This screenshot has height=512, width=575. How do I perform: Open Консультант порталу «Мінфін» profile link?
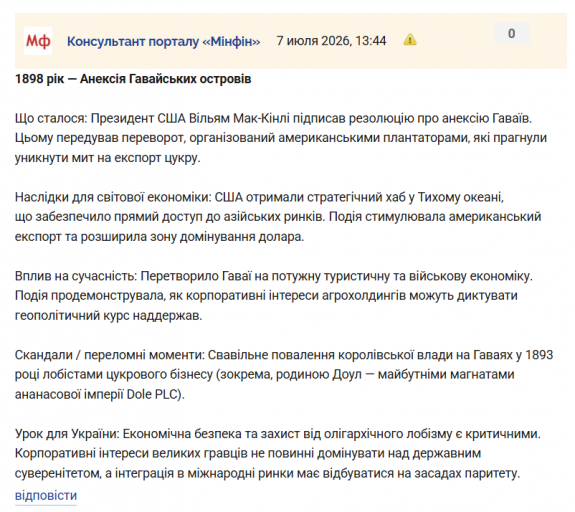[164, 41]
